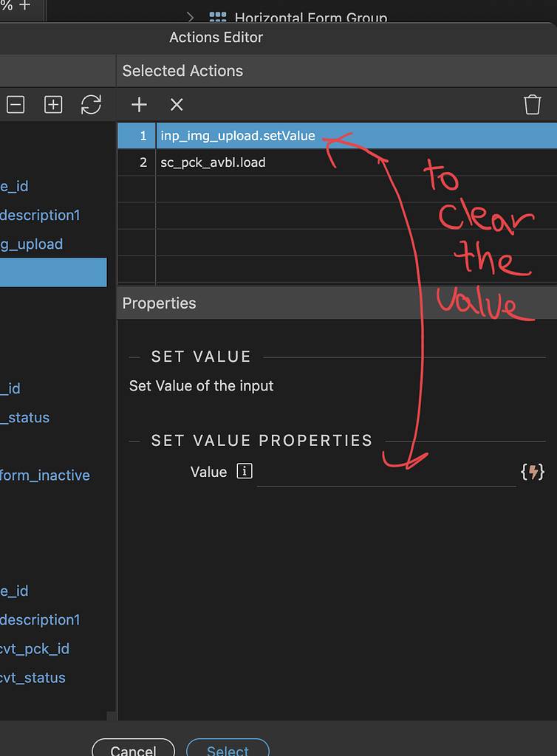Click the trash icon to delete all actions
This screenshot has width=557, height=756.
pos(533,104)
